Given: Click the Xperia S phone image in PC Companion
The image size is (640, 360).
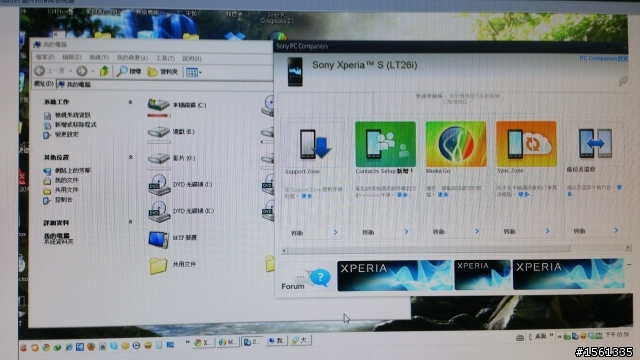Looking at the screenshot, I should click(295, 71).
